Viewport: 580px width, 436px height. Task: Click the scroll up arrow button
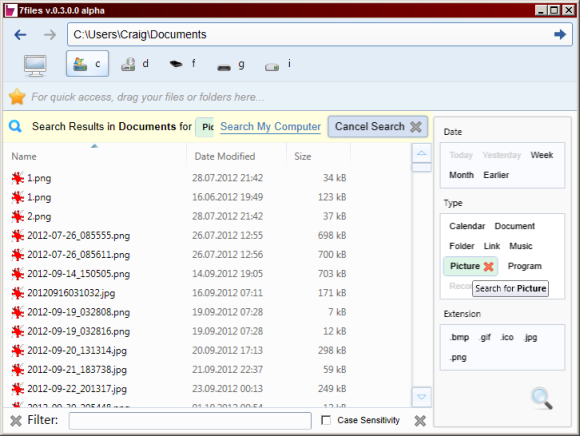click(421, 153)
